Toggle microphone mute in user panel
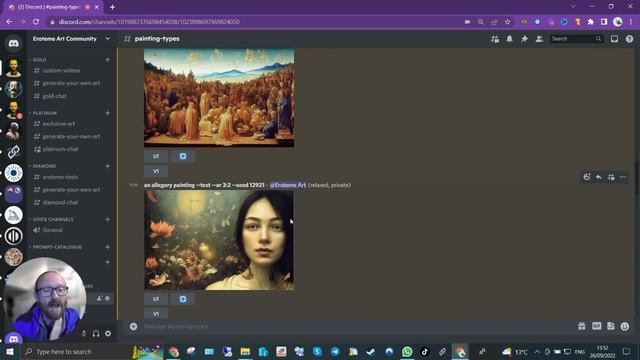 coord(83,333)
